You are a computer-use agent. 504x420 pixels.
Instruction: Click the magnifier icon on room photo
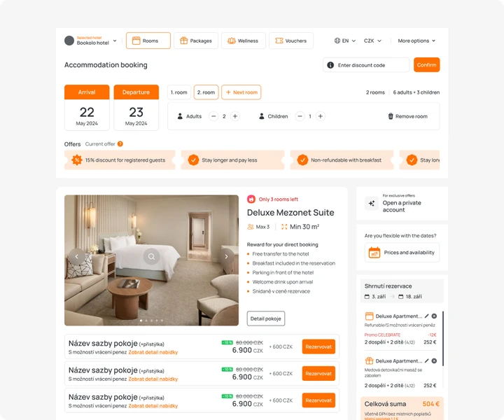pyautogui.click(x=151, y=256)
